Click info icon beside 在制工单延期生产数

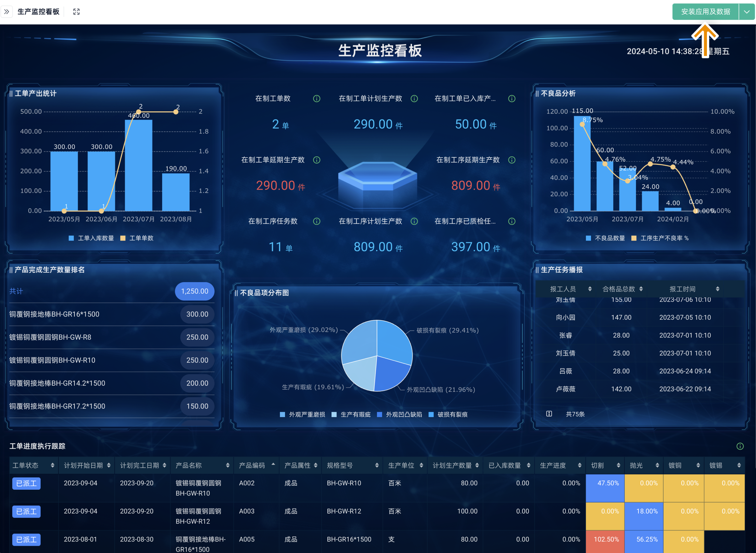click(x=317, y=160)
